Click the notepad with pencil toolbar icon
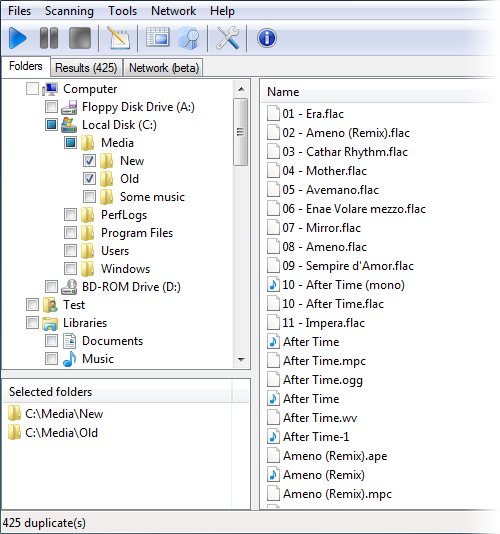Viewport: 500px width, 534px height. click(x=118, y=38)
